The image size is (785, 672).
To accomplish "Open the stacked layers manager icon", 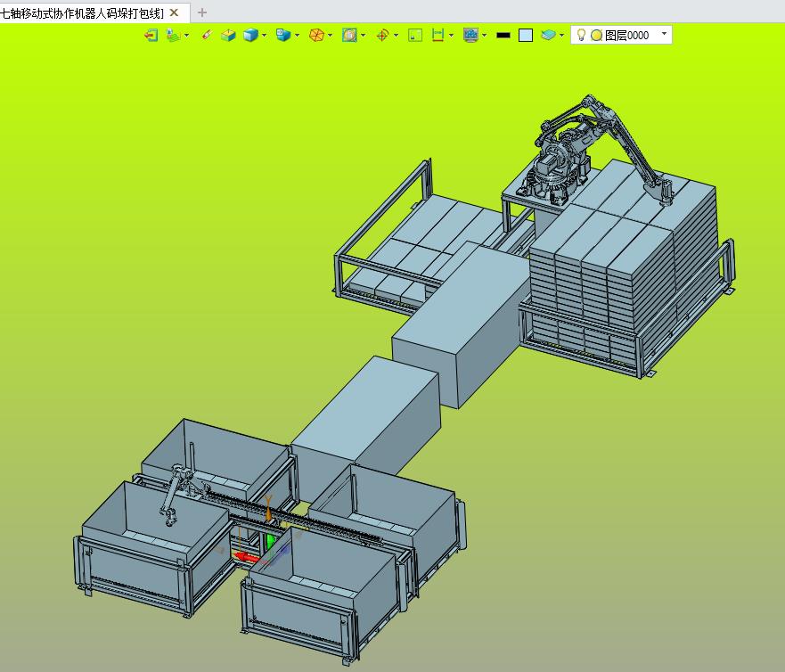I will tap(548, 35).
